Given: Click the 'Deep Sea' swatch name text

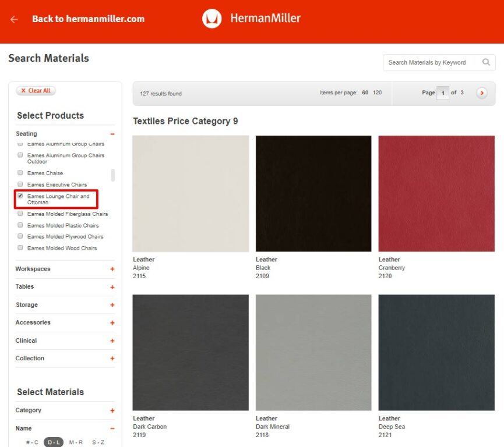Looking at the screenshot, I should (x=392, y=427).
